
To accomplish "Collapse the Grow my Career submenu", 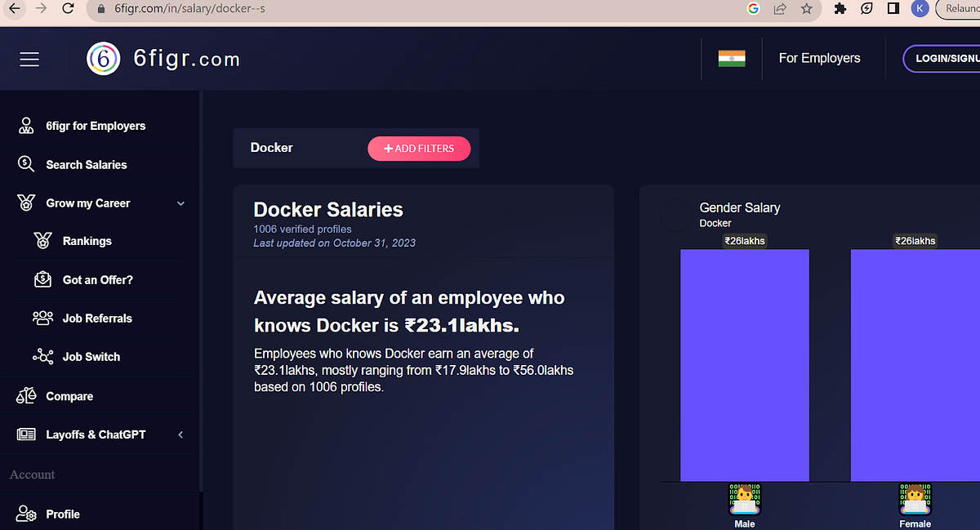I will coord(181,203).
